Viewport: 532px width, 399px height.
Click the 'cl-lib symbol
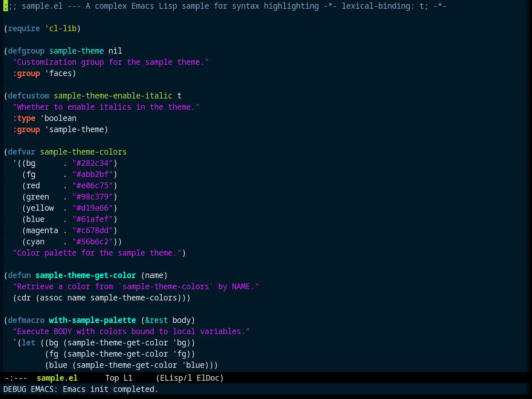point(61,28)
